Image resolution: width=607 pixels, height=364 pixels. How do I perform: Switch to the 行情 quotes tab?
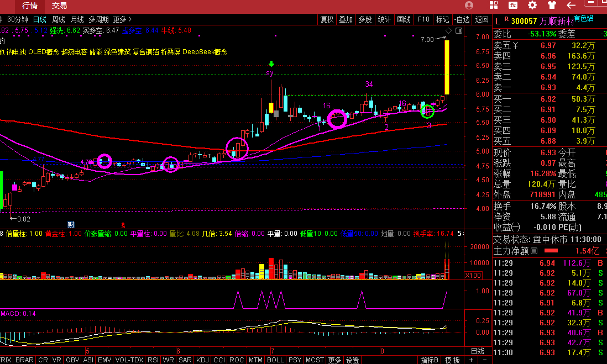click(x=30, y=6)
